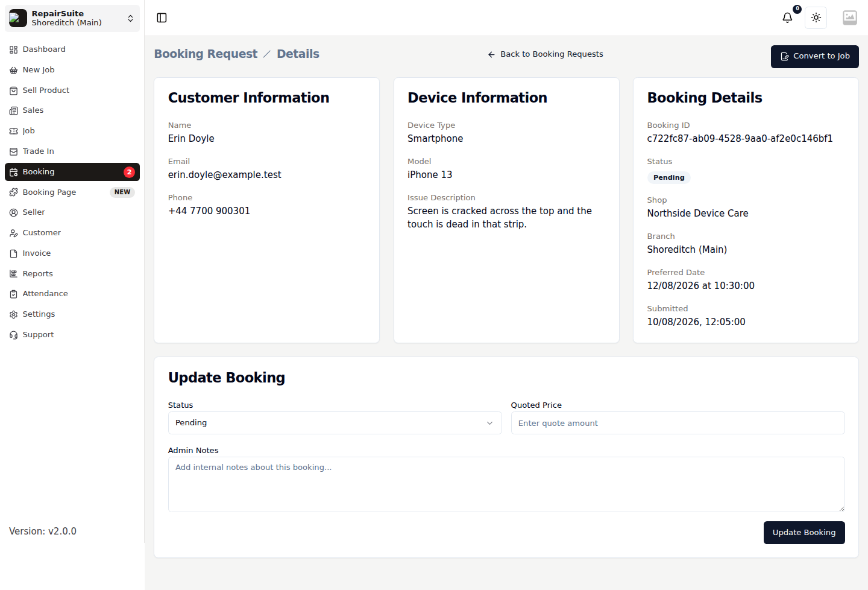This screenshot has height=590, width=868.
Task: Click the Support headset icon
Action: (x=13, y=335)
